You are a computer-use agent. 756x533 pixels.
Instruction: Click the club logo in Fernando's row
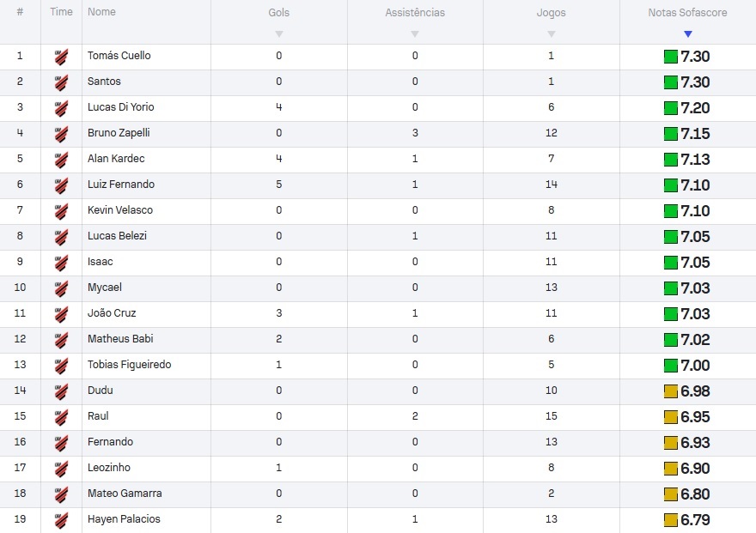point(61,443)
